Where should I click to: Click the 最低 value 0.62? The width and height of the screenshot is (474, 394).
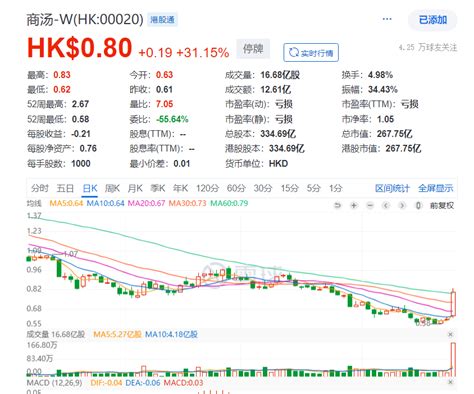tap(62, 89)
